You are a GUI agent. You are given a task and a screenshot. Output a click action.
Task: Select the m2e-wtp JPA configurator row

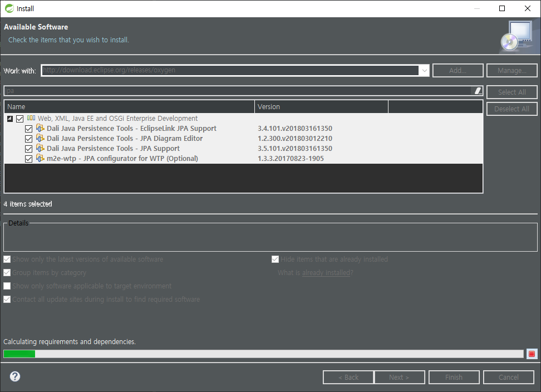pyautogui.click(x=243, y=158)
